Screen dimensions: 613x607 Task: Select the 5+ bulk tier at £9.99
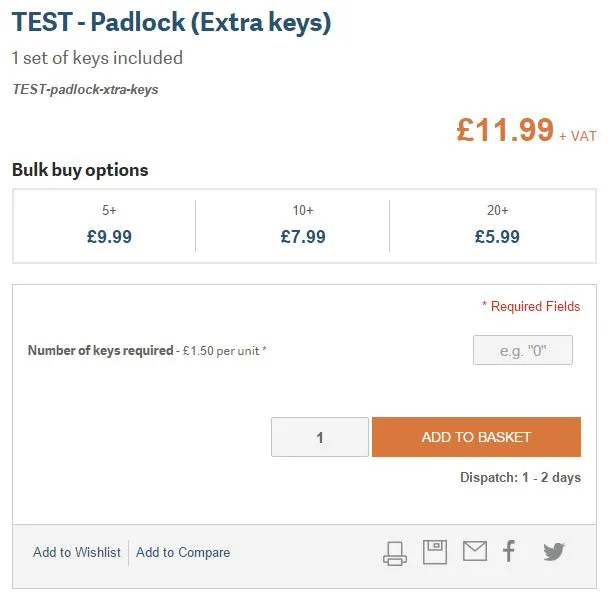point(109,226)
